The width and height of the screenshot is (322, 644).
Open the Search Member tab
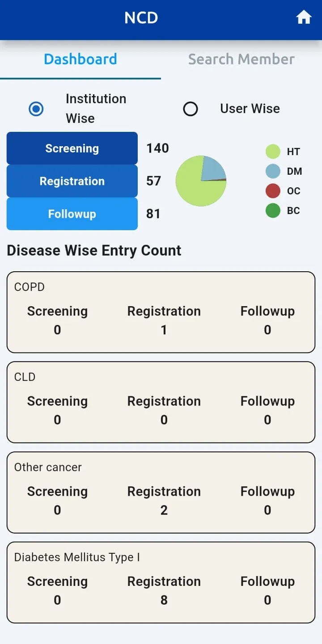click(x=241, y=59)
